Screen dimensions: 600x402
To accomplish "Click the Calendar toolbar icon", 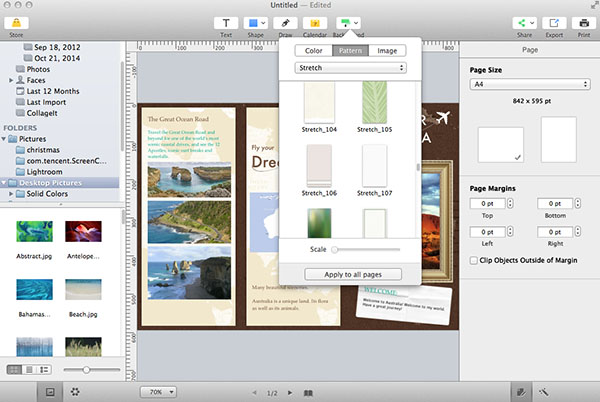I will coord(317,22).
